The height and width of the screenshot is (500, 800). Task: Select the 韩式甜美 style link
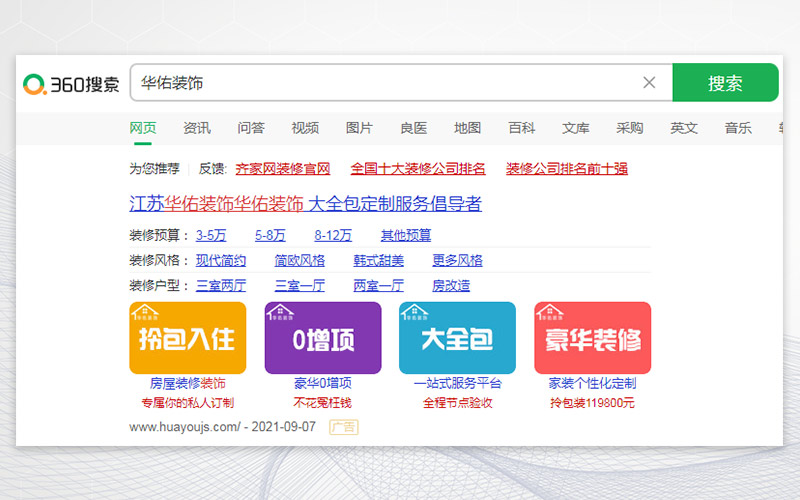coord(379,260)
